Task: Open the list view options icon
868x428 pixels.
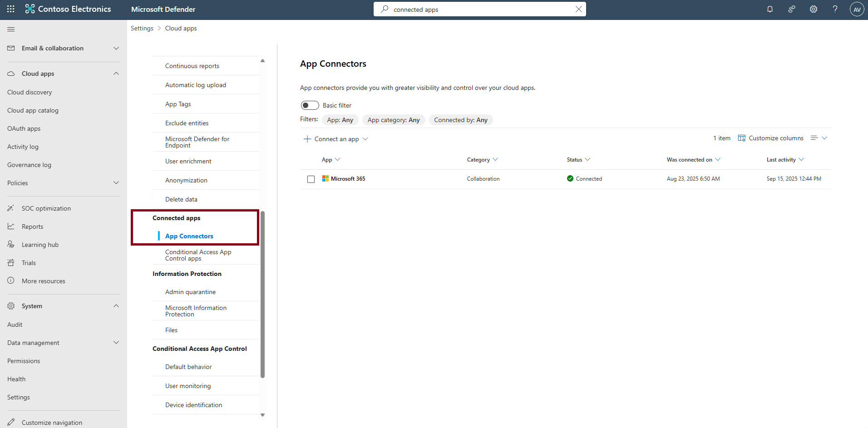Action: click(819, 138)
